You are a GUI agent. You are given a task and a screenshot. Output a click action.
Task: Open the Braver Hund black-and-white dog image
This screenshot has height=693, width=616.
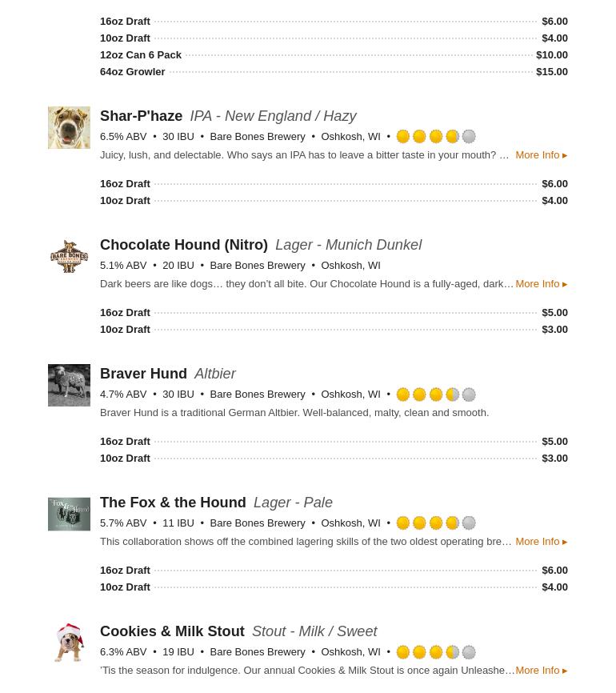[x=69, y=385]
